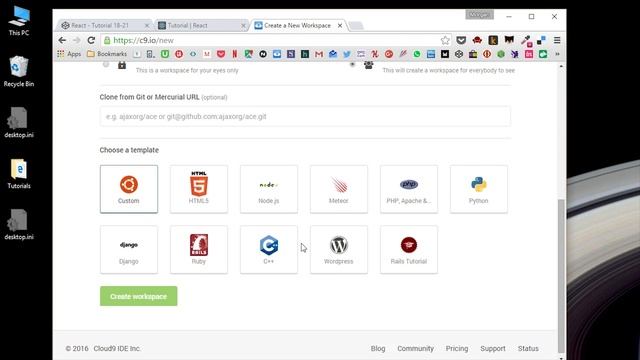
Task: Close the Tutorial | React tab
Action: click(243, 25)
